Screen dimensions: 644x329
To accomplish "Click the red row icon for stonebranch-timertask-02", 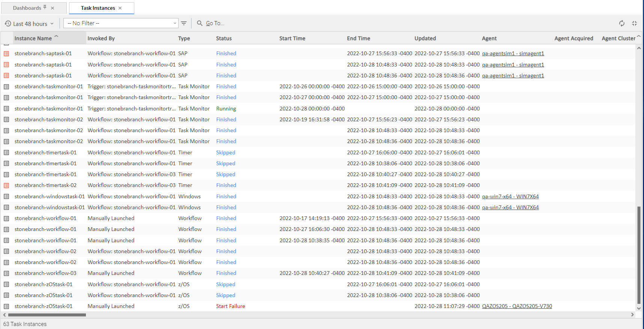I will tap(6, 186).
